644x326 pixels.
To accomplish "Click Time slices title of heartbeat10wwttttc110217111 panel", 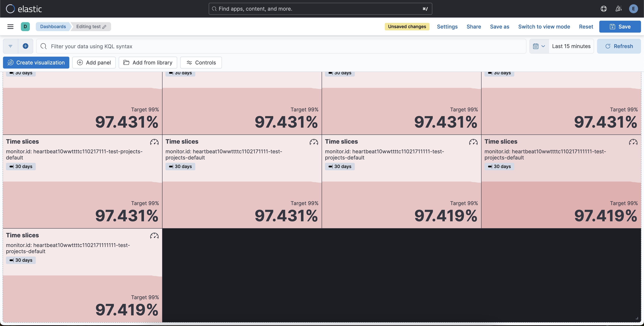I will pos(23,142).
